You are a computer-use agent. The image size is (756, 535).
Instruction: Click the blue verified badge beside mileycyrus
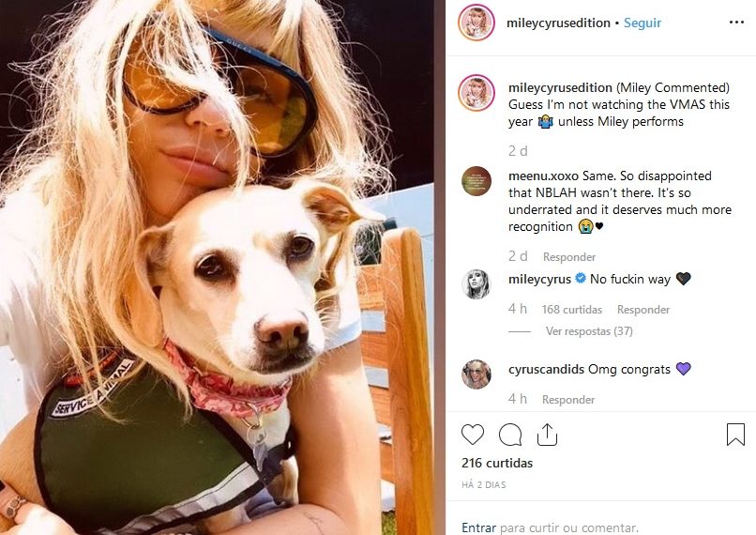coord(581,279)
